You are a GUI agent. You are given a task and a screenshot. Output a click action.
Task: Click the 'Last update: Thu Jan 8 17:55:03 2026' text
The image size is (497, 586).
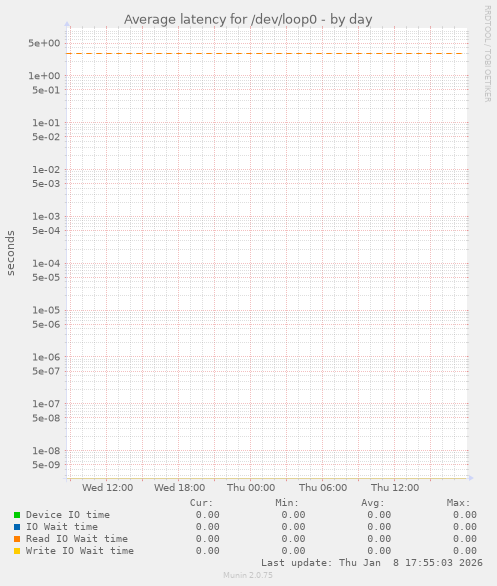(372, 563)
